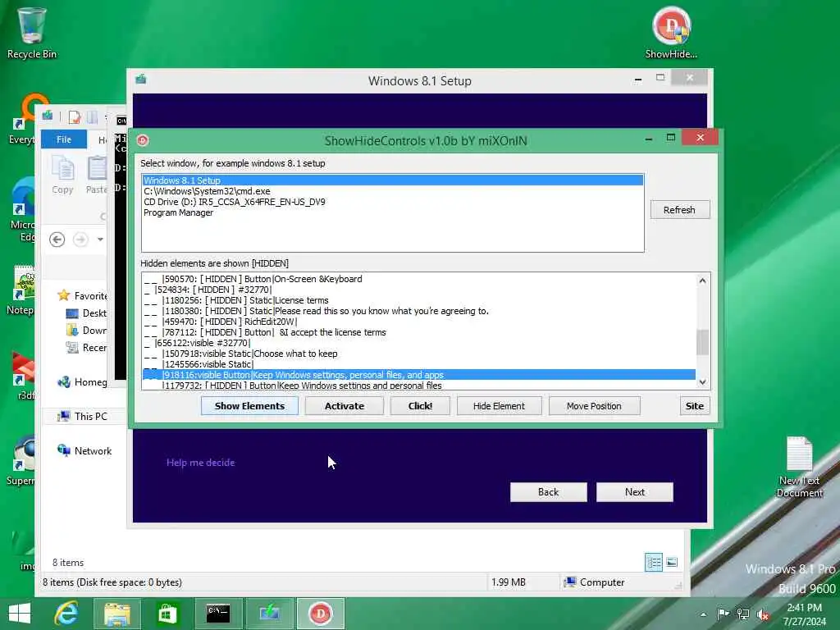This screenshot has width=840, height=630.
Task: Open Downloads under Favorites in Explorer
Action: [x=85, y=330]
